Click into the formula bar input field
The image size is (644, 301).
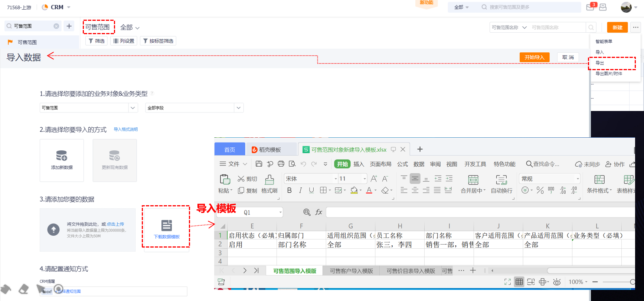coord(479,212)
